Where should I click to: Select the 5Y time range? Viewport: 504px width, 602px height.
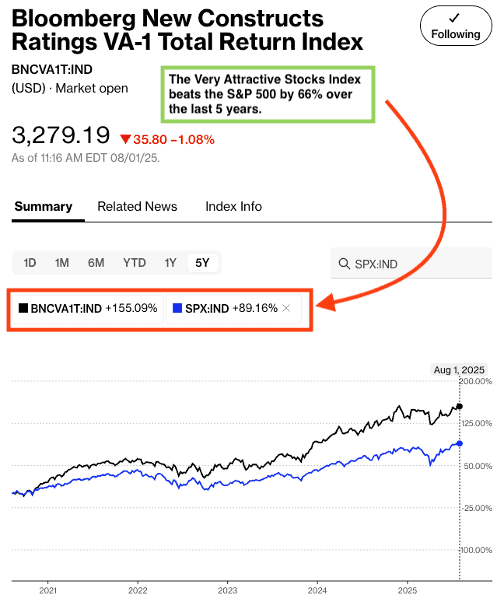(202, 263)
